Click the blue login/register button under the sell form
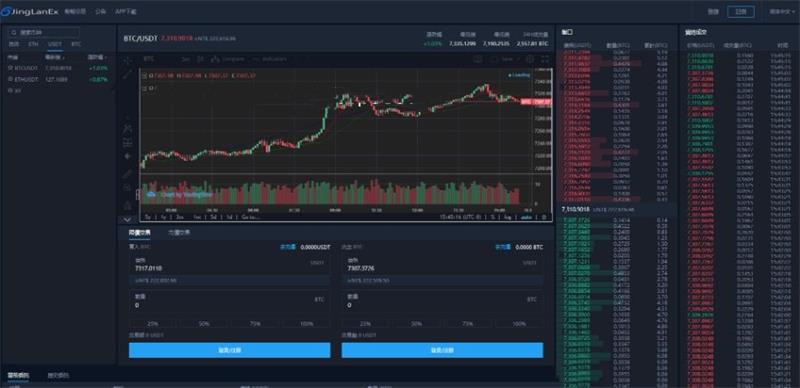This screenshot has height=388, width=800. [442, 350]
